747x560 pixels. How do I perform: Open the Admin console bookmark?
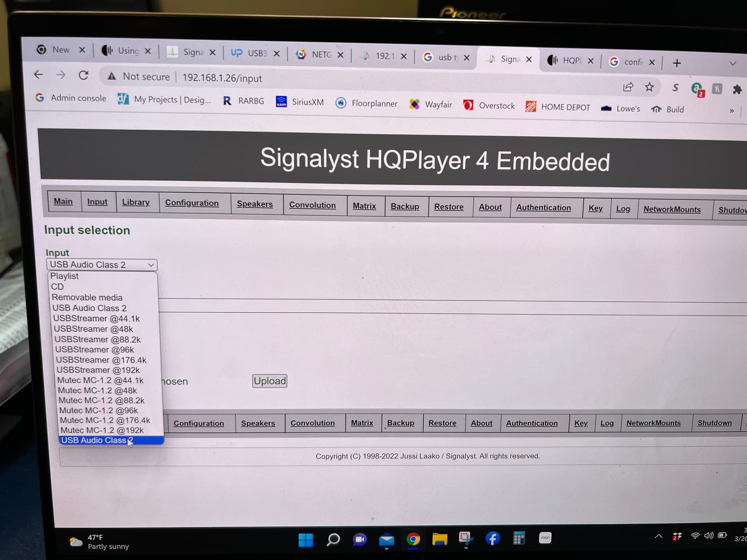point(71,98)
